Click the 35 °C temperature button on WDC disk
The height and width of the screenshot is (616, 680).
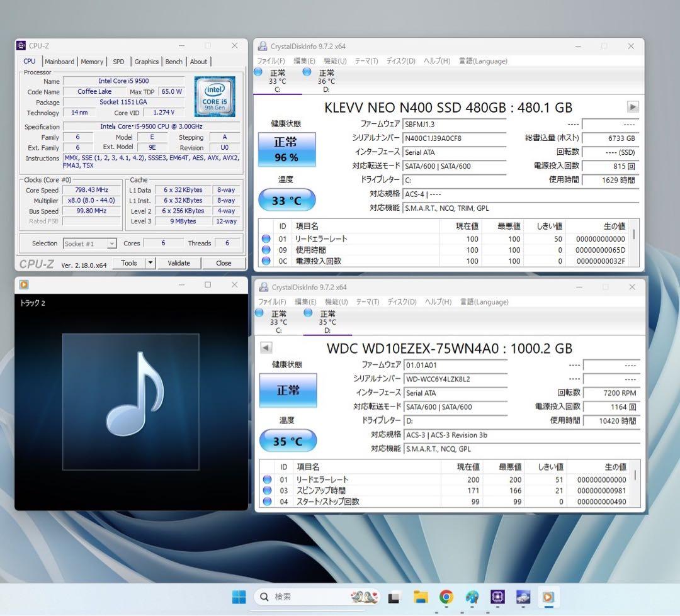click(288, 441)
